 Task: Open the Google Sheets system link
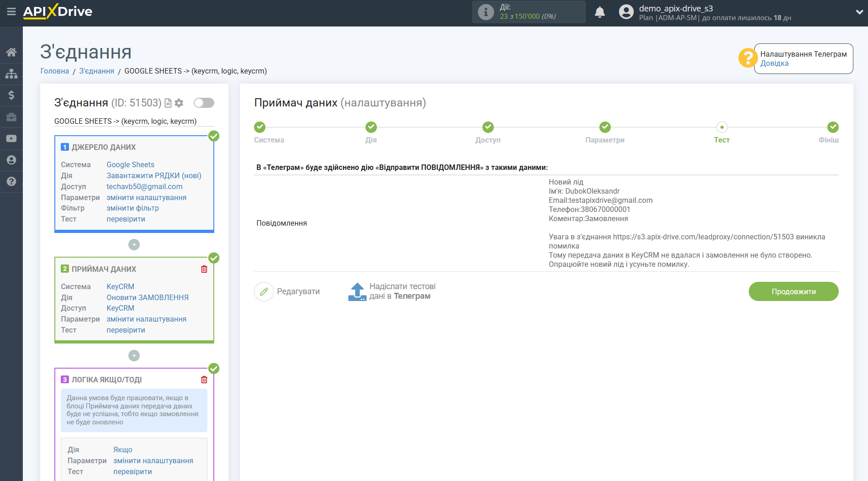click(x=131, y=164)
